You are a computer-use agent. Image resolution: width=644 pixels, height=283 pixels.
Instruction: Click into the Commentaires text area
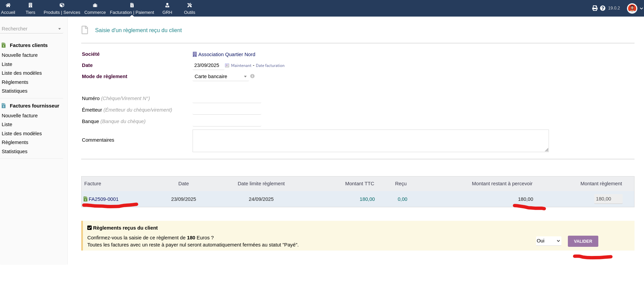point(370,141)
